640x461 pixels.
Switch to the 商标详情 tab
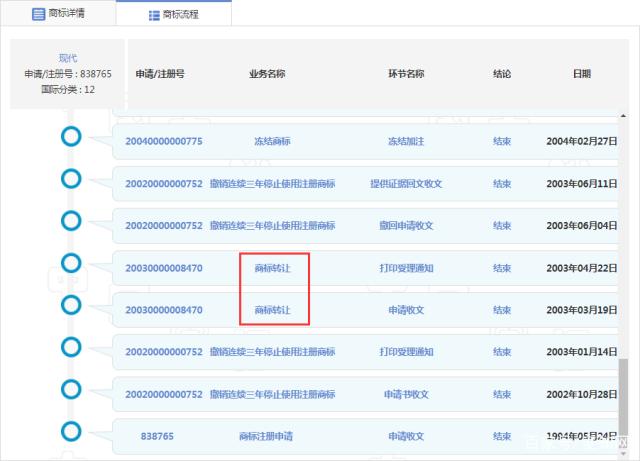[58, 14]
